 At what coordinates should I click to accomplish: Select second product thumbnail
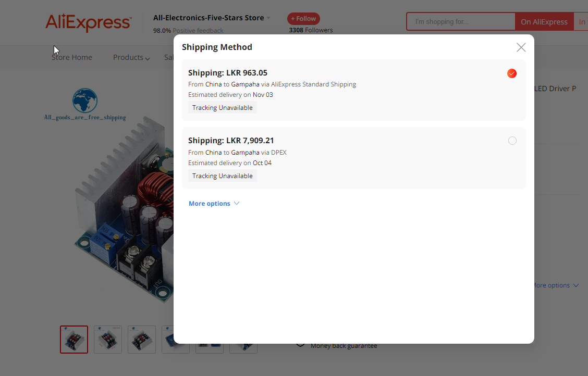click(x=107, y=340)
